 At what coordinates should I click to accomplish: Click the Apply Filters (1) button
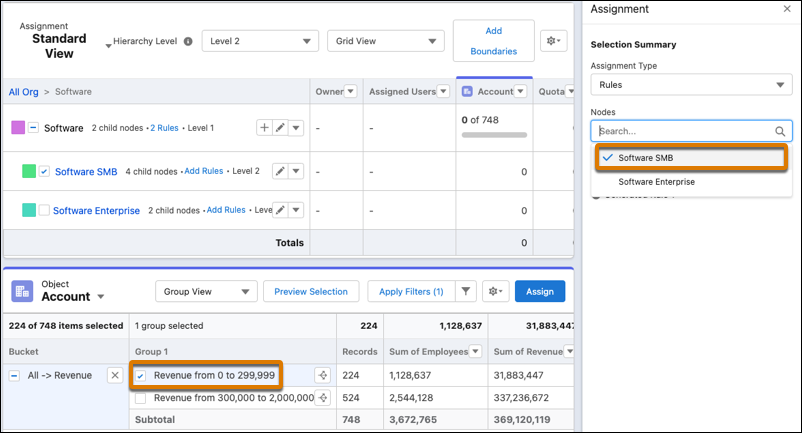[411, 291]
